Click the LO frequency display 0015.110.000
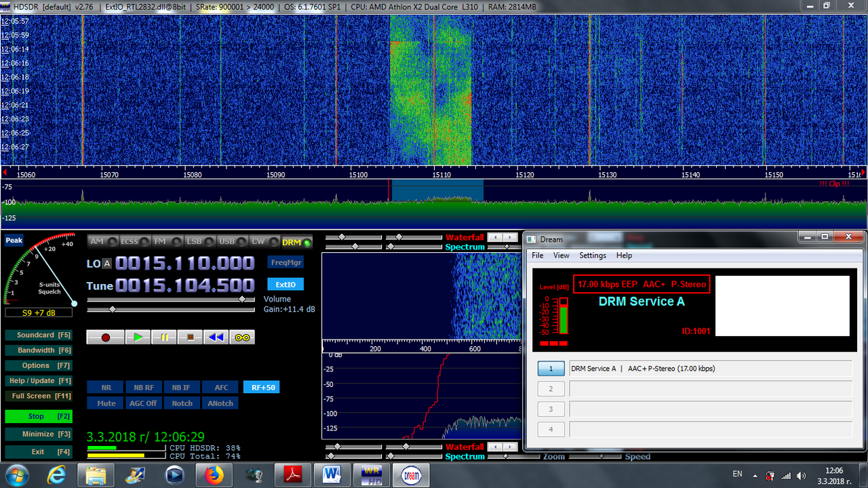This screenshot has width=868, height=488. 185,263
